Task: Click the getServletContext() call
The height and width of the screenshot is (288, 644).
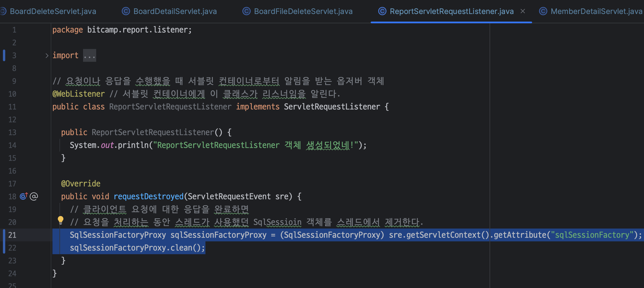Action: click(448, 235)
